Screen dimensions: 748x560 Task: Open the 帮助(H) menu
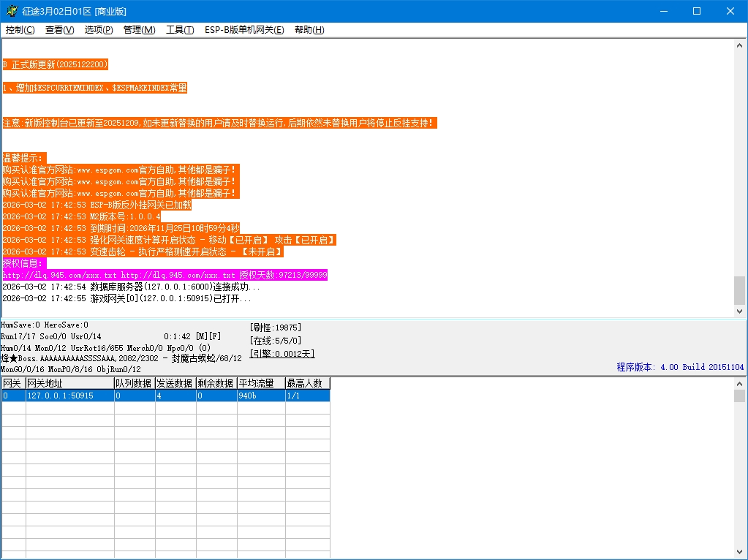[x=309, y=30]
